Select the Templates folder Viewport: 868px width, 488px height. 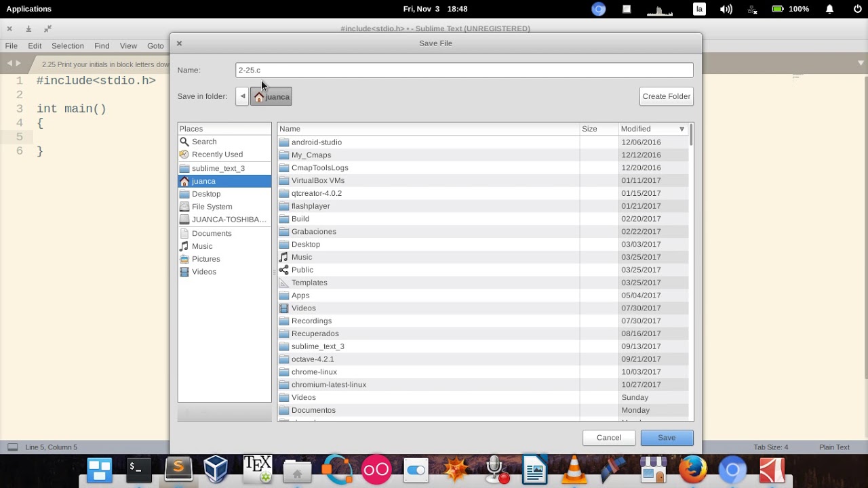(483, 283)
